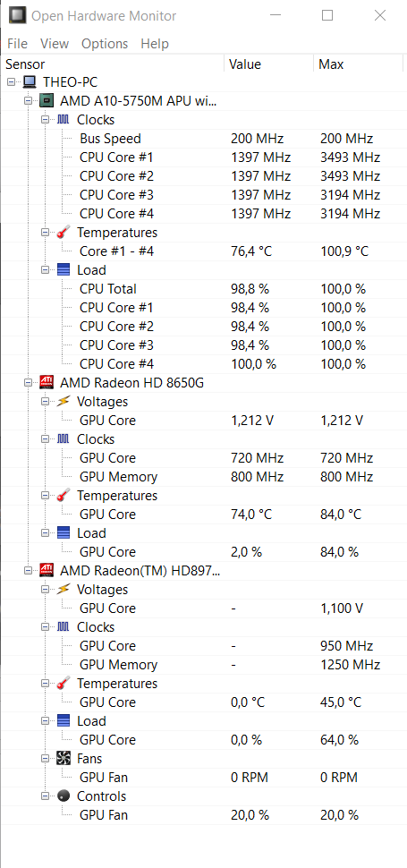Click the CPU Load blue bars icon
Screen dimensions: 407x868
(64, 270)
